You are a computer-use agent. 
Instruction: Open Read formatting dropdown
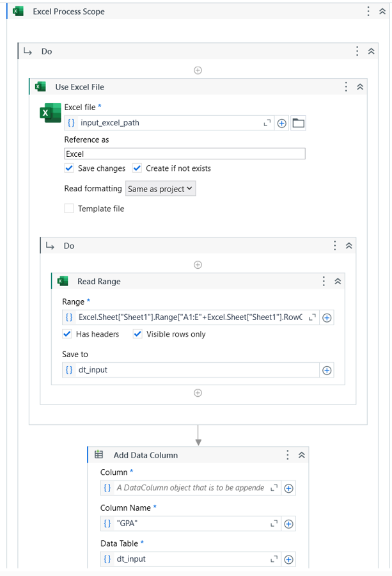click(161, 189)
